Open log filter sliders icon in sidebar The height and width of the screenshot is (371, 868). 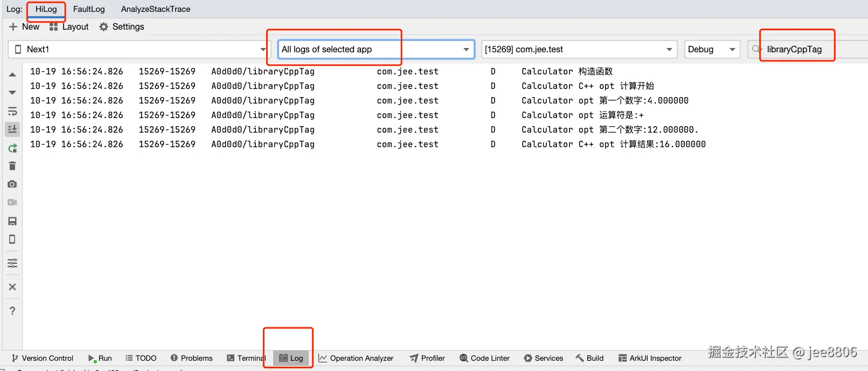pos(12,263)
